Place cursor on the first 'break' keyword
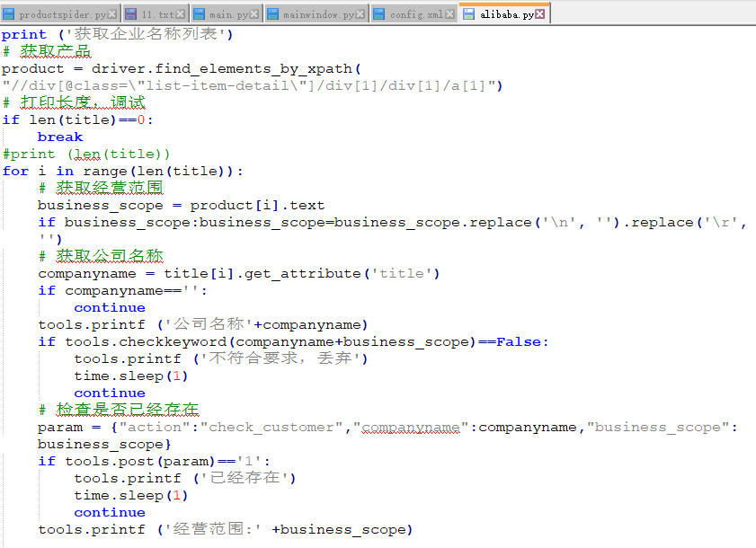 coord(60,137)
